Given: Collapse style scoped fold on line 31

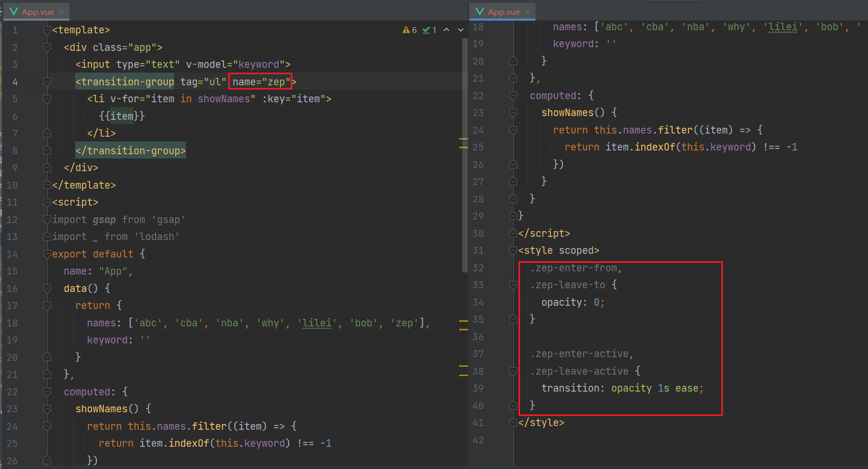Looking at the screenshot, I should tap(513, 251).
